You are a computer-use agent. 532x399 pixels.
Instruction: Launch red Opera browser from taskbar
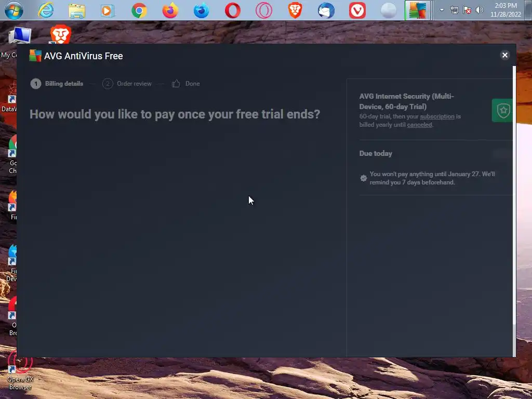pos(232,10)
